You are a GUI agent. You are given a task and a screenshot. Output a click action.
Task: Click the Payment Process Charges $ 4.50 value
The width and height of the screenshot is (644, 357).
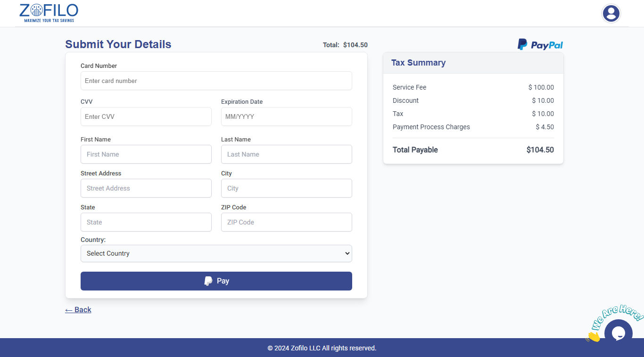pos(545,127)
